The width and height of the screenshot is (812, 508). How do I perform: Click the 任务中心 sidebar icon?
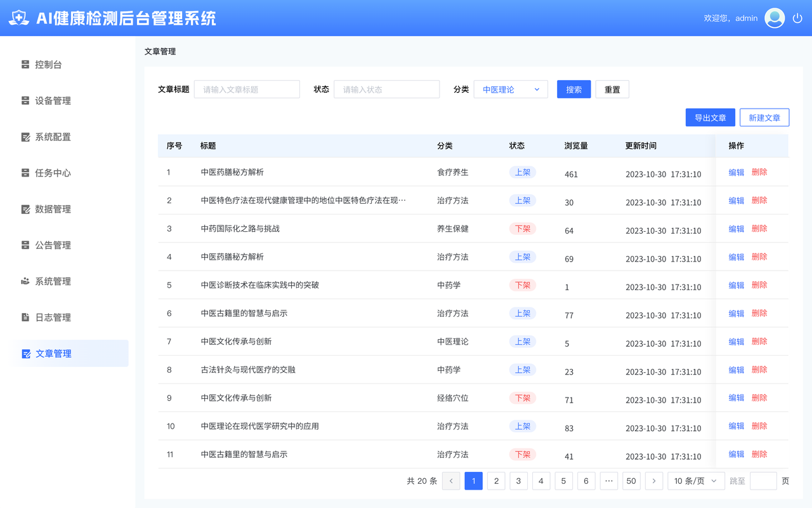coord(26,173)
